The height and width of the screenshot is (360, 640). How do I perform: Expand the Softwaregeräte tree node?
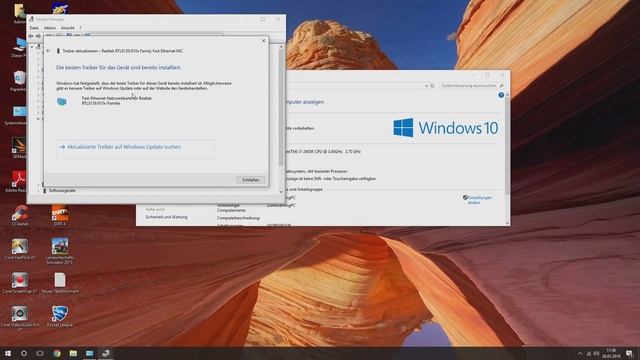pos(38,191)
